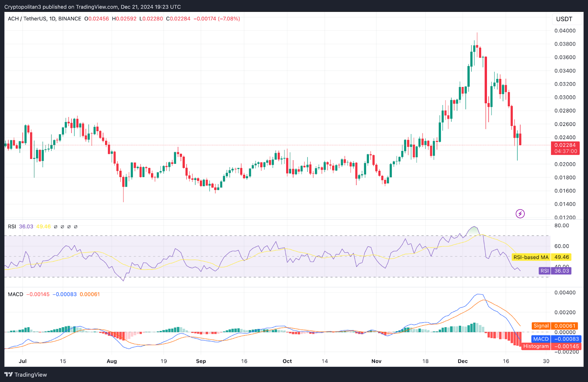The height and width of the screenshot is (382, 588).
Task: Click the RSI-based MA value tag 49.46
Action: pyautogui.click(x=562, y=257)
